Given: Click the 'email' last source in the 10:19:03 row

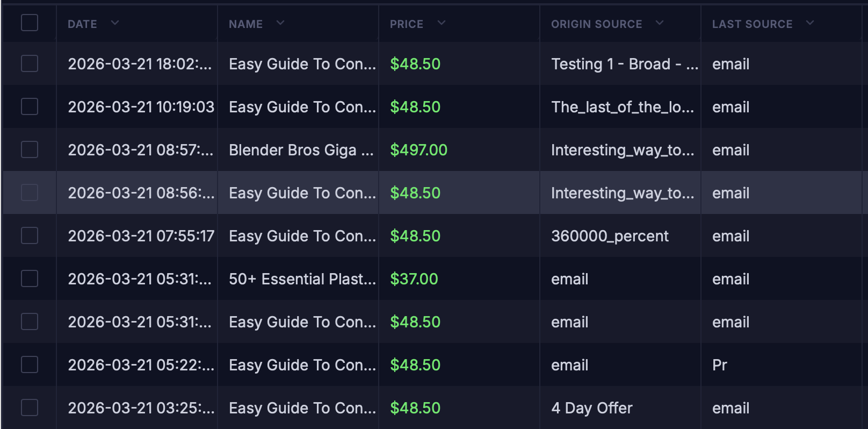Looking at the screenshot, I should tap(731, 107).
